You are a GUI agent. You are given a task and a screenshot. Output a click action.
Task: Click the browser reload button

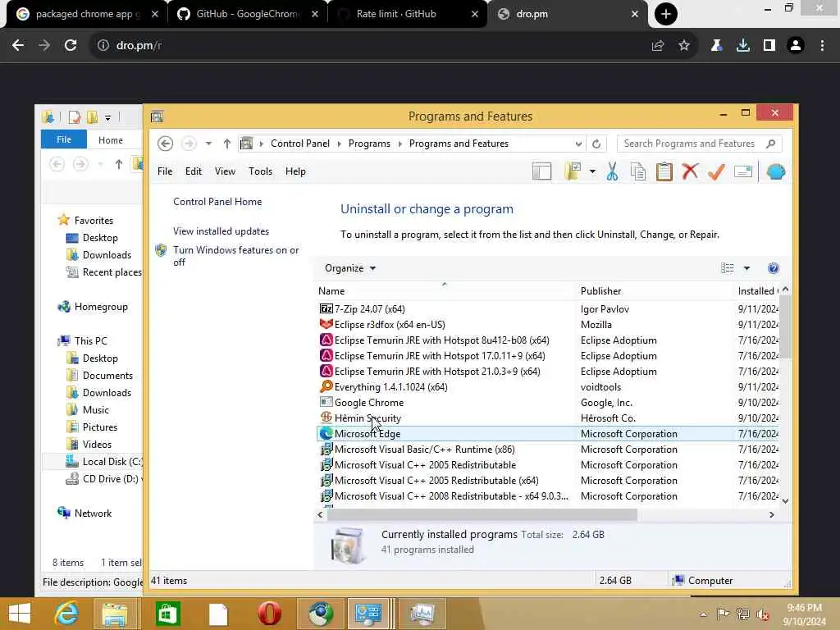pos(71,46)
